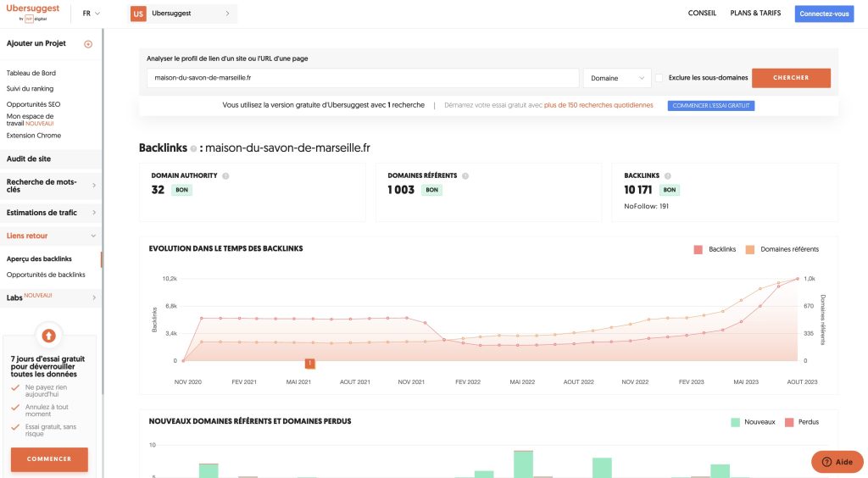The width and height of the screenshot is (868, 478).
Task: Click the AOUT 2023 axis label
Action: (802, 382)
